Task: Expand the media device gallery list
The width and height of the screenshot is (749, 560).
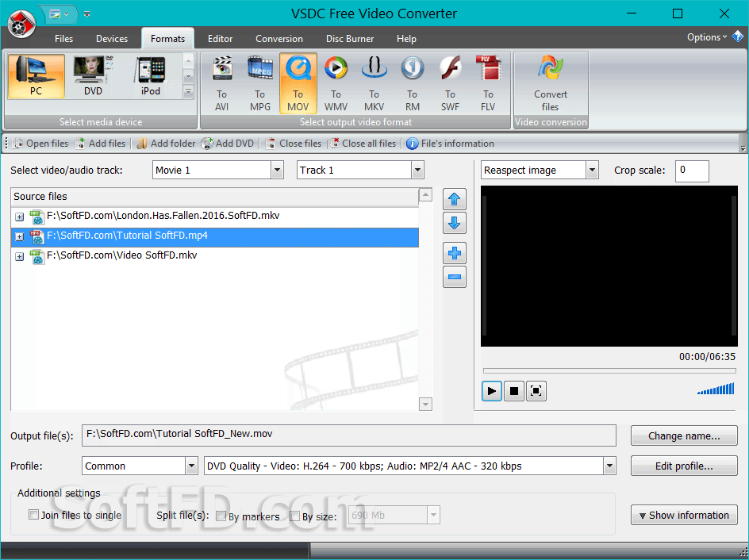Action: [x=188, y=92]
